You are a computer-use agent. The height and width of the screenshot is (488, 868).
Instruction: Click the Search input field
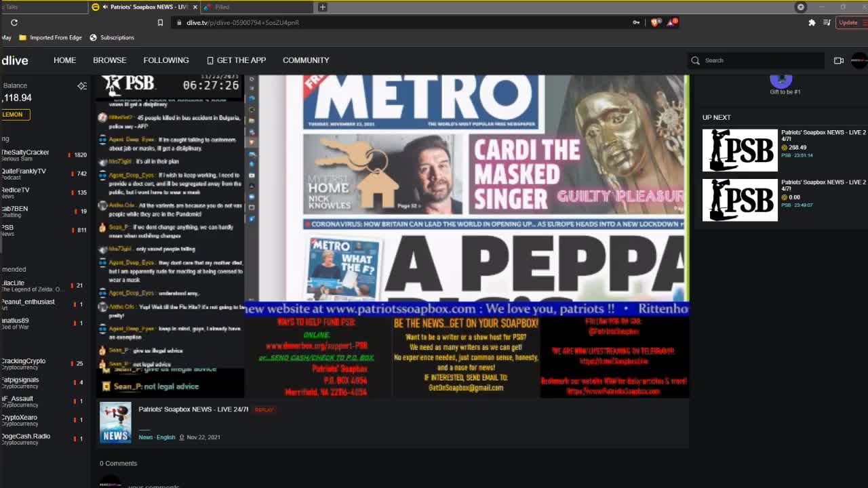(763, 60)
